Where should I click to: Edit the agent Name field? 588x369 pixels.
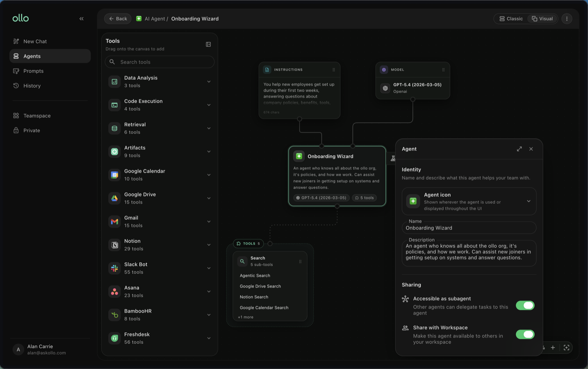click(x=469, y=228)
